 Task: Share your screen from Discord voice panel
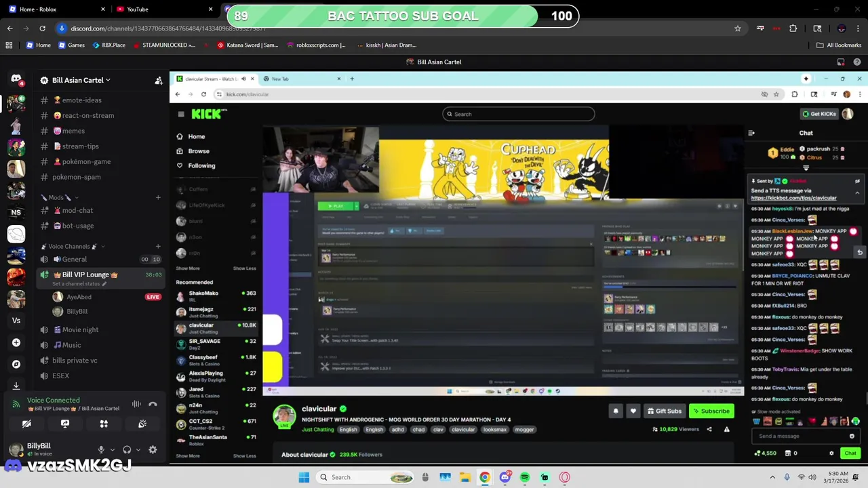[65, 424]
